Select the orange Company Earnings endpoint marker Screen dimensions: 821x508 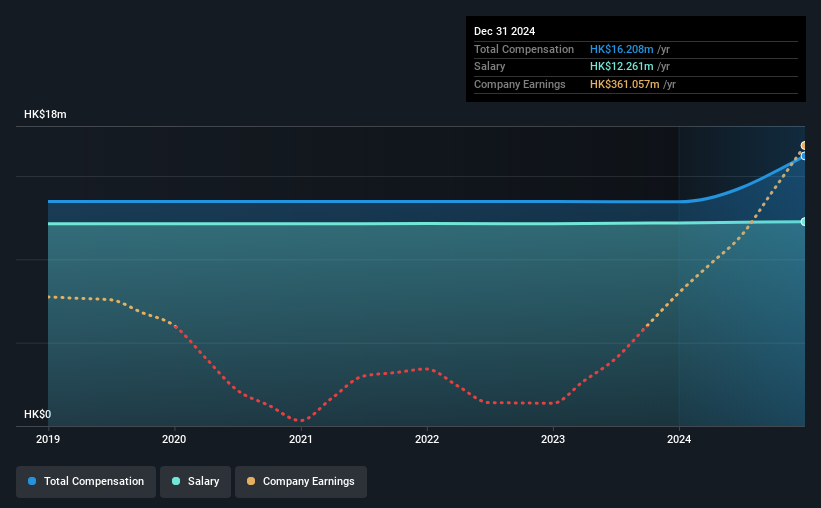[x=804, y=146]
